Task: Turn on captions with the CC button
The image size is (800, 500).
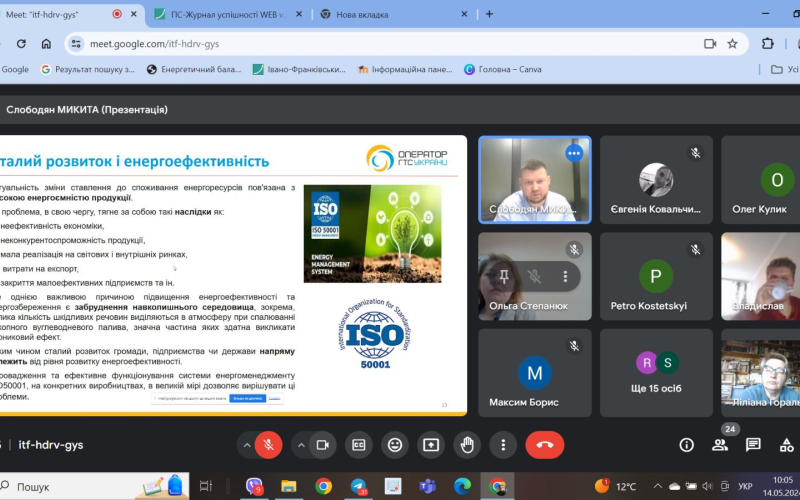Action: 359,445
